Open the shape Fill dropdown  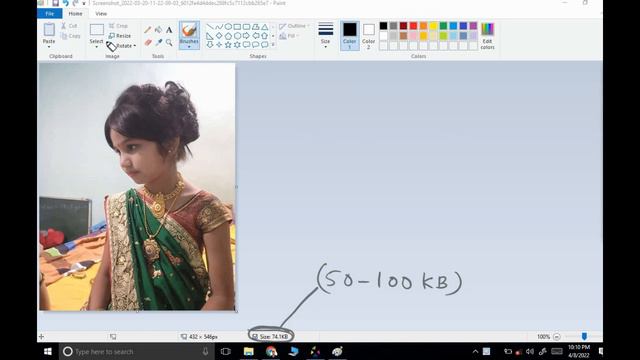pos(289,36)
